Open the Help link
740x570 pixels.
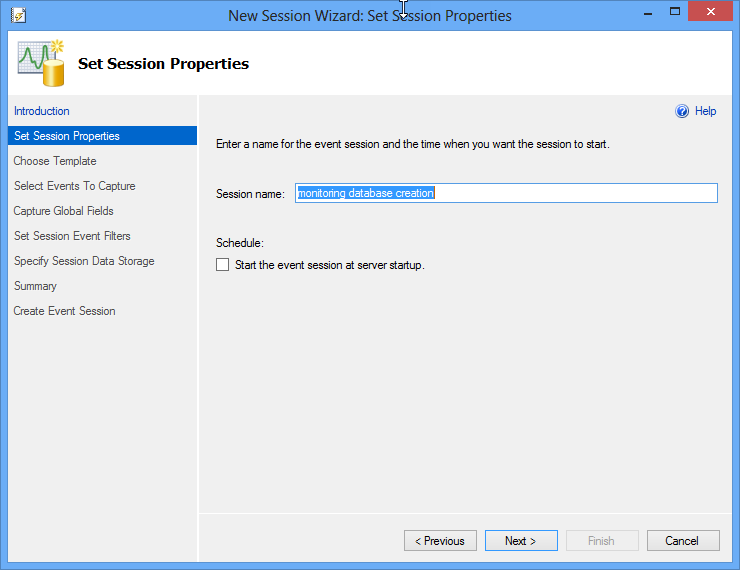[x=706, y=111]
